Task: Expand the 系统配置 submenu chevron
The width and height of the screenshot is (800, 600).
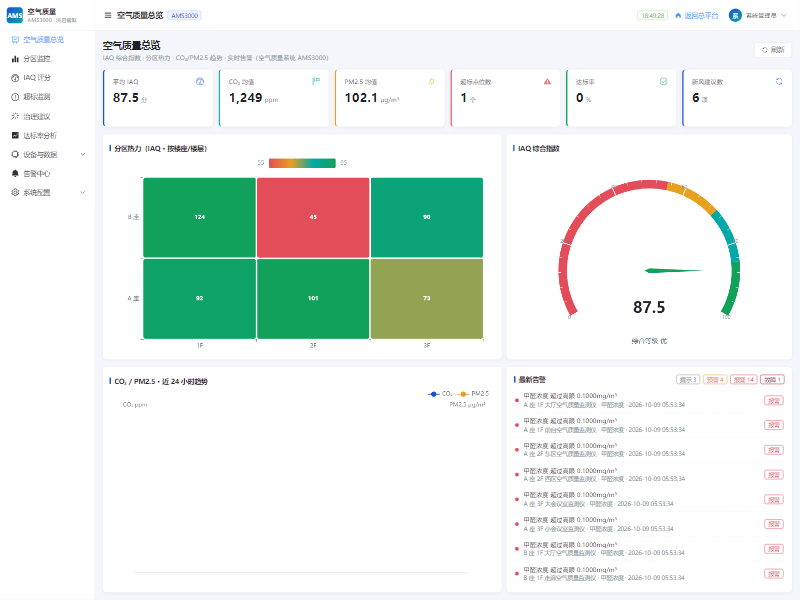Action: tap(83, 192)
